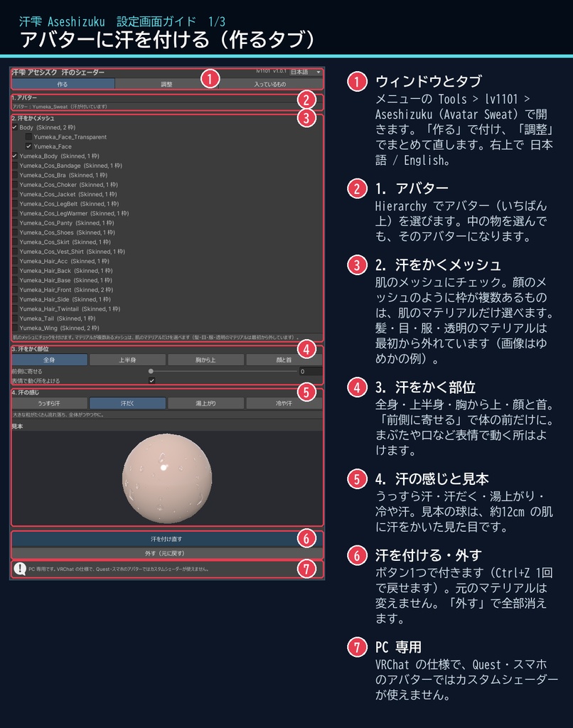Click the 4. 汗の感じ section heading

click(26, 392)
